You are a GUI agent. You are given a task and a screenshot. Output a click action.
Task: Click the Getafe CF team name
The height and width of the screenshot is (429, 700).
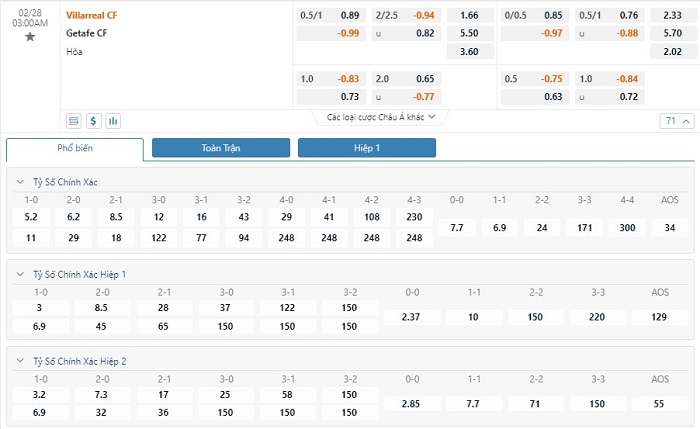[86, 32]
